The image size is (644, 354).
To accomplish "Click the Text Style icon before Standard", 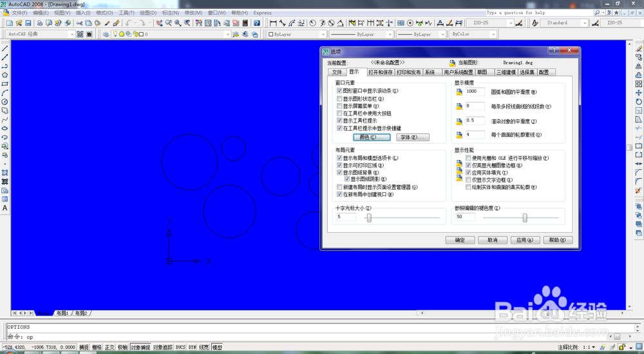I will pos(535,23).
